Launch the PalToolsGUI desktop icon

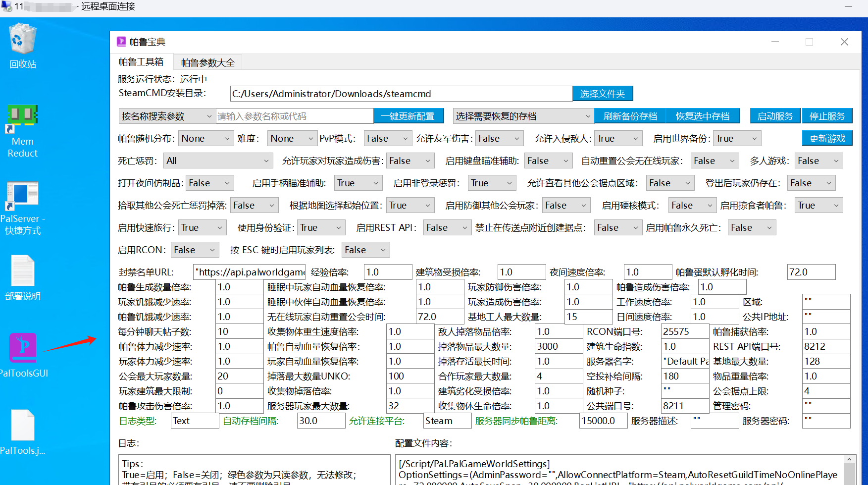[x=23, y=355]
